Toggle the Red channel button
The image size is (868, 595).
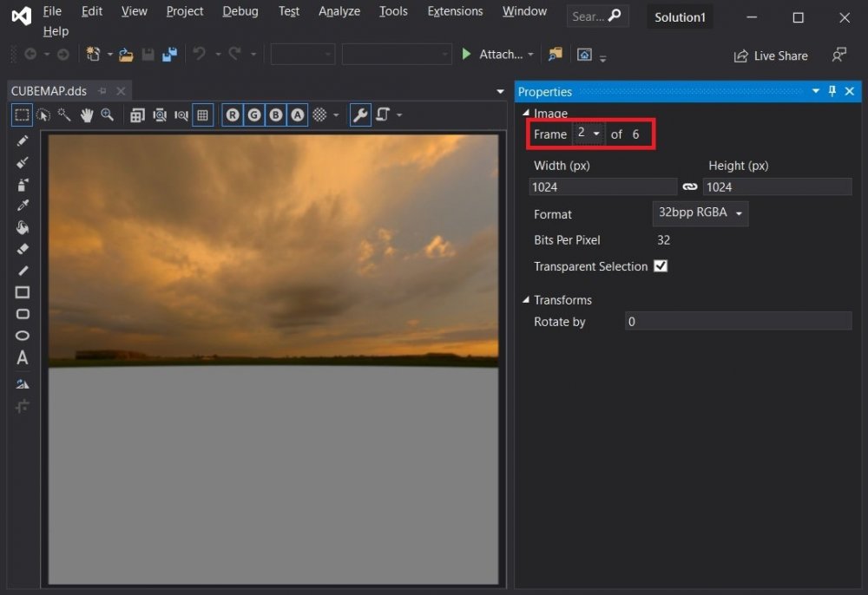click(233, 114)
